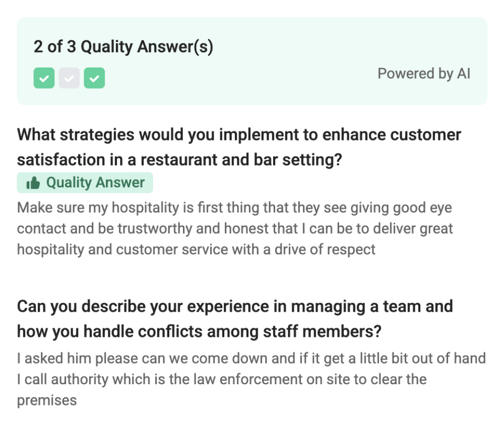Click the first green checkmark indicator
This screenshot has height=423, width=504.
point(44,78)
